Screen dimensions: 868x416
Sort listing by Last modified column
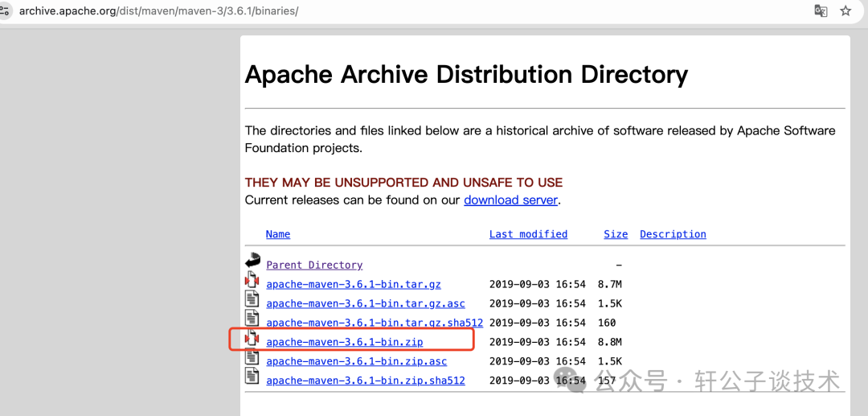tap(528, 234)
